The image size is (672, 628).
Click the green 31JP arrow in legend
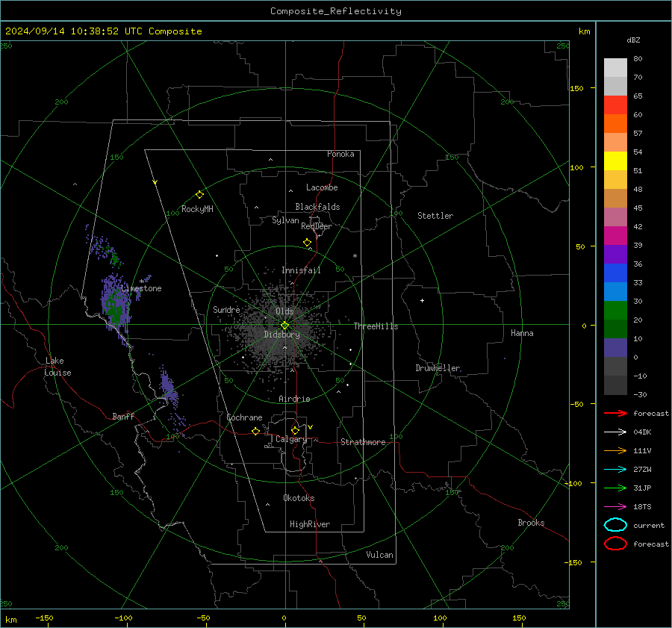(615, 488)
